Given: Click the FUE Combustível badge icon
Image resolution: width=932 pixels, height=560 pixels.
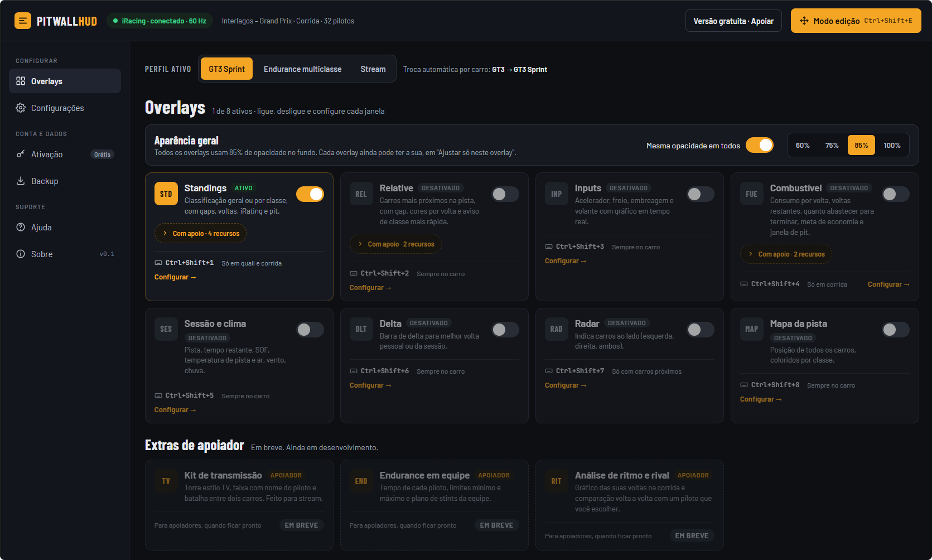Looking at the screenshot, I should (x=752, y=194).
